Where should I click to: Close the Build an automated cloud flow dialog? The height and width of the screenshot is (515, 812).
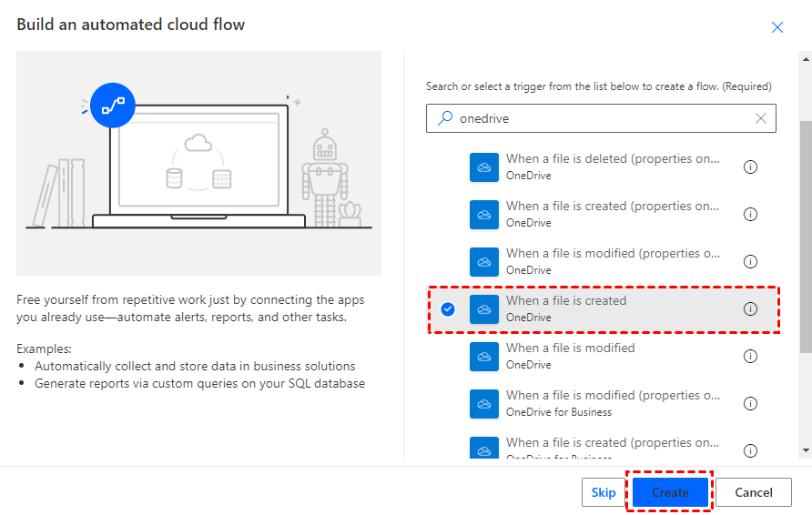777,27
